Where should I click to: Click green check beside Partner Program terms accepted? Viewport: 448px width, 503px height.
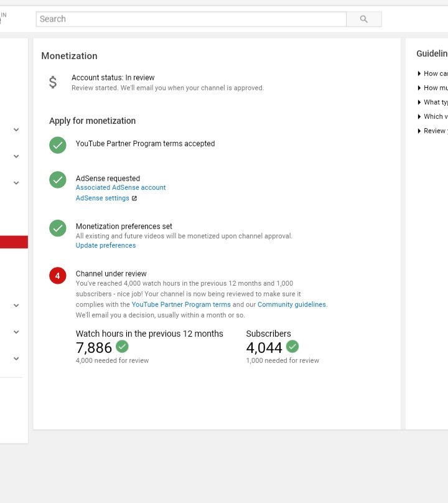pos(58,145)
